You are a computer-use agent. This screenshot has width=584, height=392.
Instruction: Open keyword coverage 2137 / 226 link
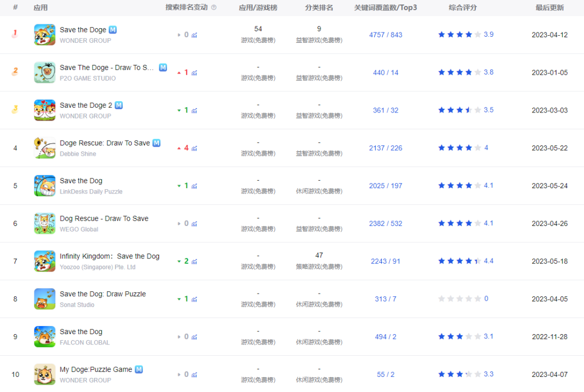[x=386, y=148]
